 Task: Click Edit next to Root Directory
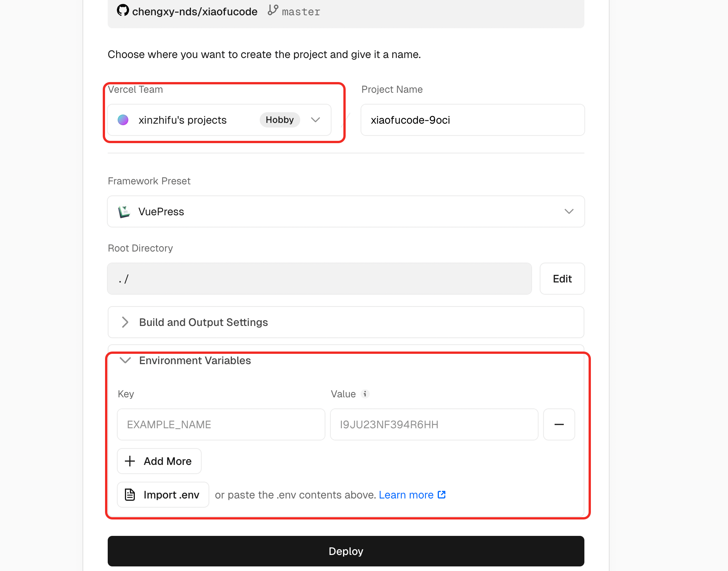coord(562,279)
